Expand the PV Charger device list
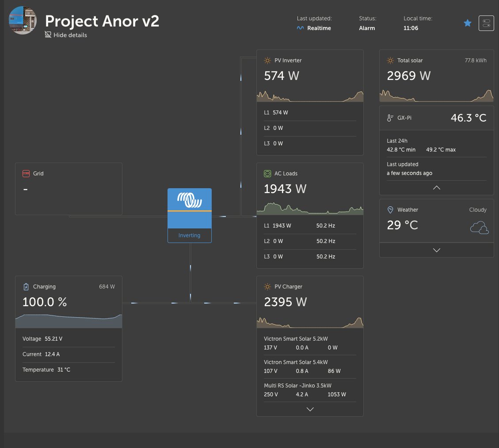Image resolution: width=499 pixels, height=448 pixels. click(x=310, y=409)
